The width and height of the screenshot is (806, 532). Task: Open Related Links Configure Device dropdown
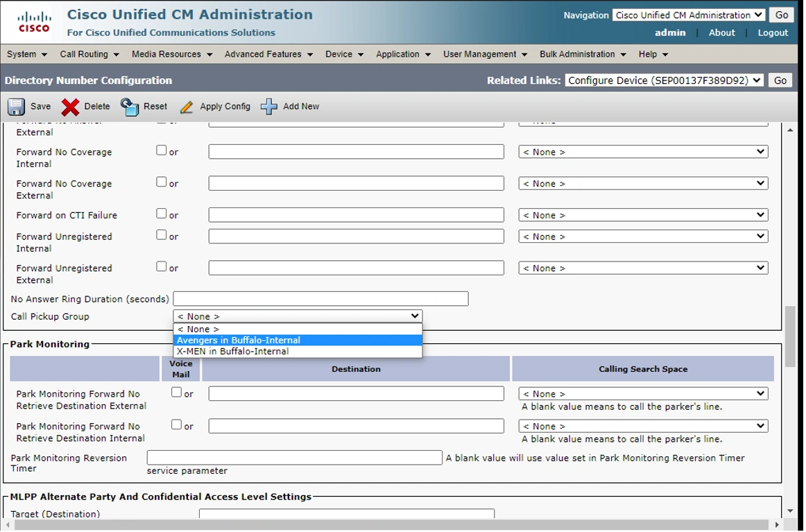click(663, 80)
